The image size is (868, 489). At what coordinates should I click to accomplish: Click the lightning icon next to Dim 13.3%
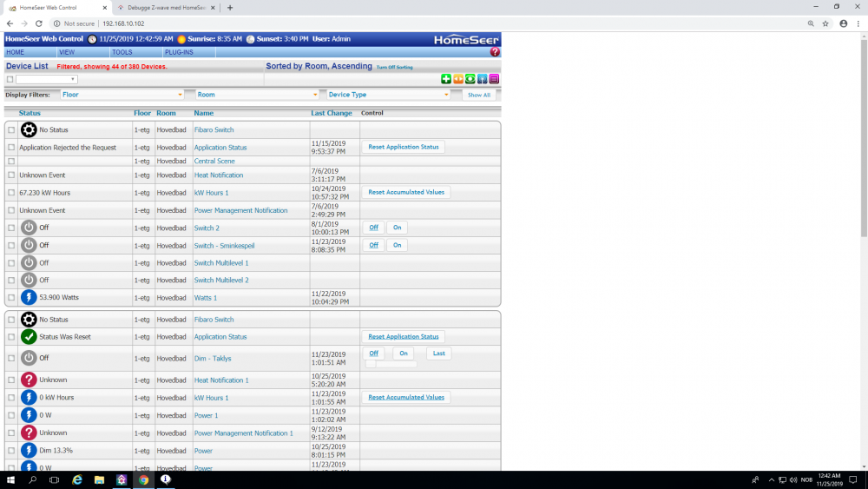point(29,451)
